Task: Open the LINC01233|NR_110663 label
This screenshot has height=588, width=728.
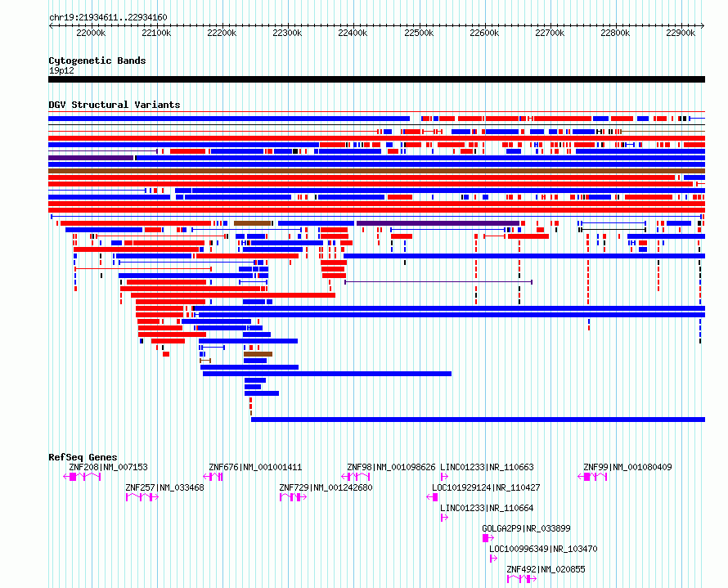Action: click(487, 467)
